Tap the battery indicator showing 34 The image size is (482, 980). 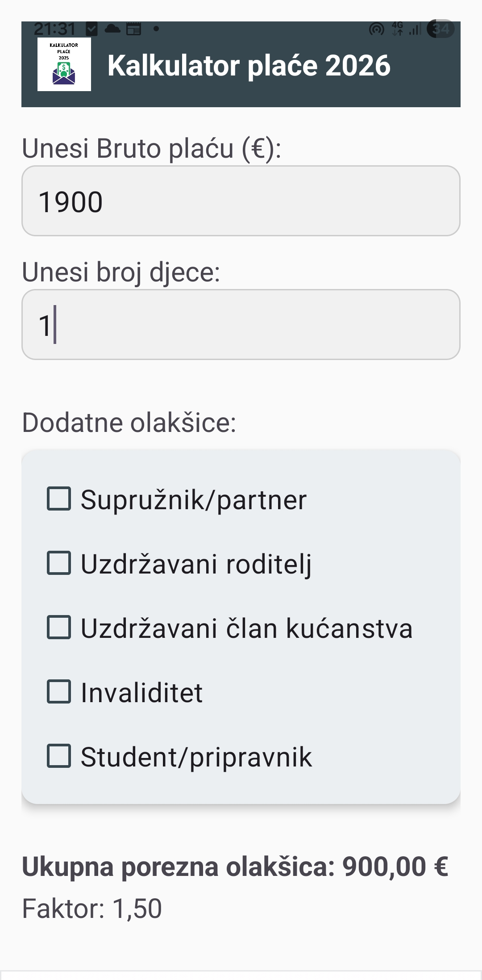coord(440,29)
